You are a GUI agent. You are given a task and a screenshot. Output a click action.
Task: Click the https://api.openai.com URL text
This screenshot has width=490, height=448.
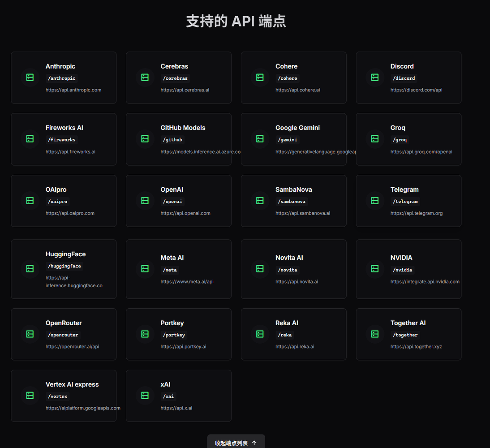(185, 213)
